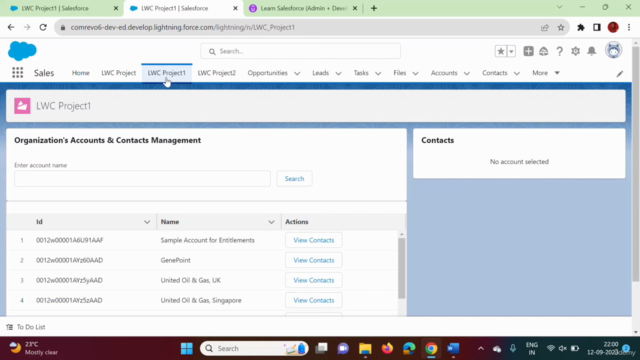View Contacts for United Oil & Gas, UK
Screen dimensions: 640x360
tap(313, 280)
